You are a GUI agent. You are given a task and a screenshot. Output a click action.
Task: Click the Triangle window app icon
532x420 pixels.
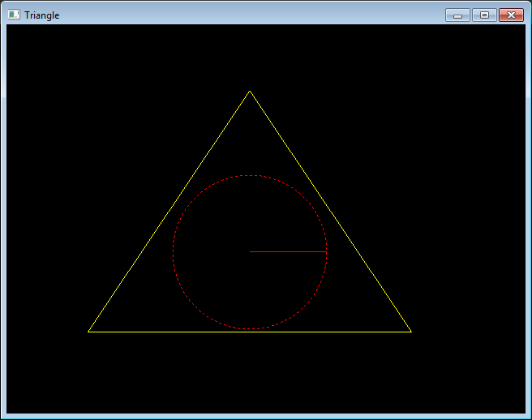click(14, 15)
